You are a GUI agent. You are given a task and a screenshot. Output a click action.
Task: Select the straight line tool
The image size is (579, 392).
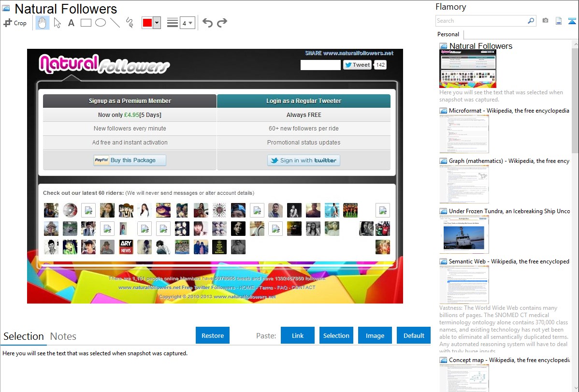(115, 23)
